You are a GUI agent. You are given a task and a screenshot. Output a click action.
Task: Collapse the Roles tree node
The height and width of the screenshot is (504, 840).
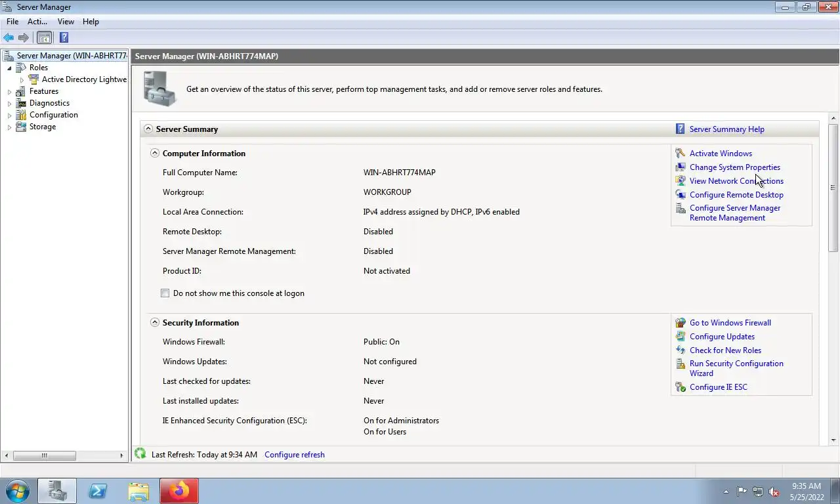[x=9, y=68]
